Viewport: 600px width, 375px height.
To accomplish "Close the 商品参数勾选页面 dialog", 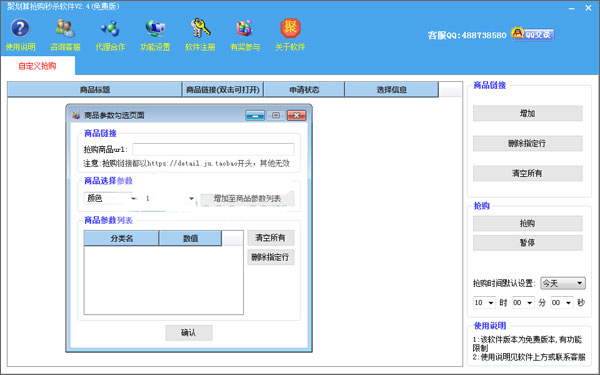I will tap(296, 115).
